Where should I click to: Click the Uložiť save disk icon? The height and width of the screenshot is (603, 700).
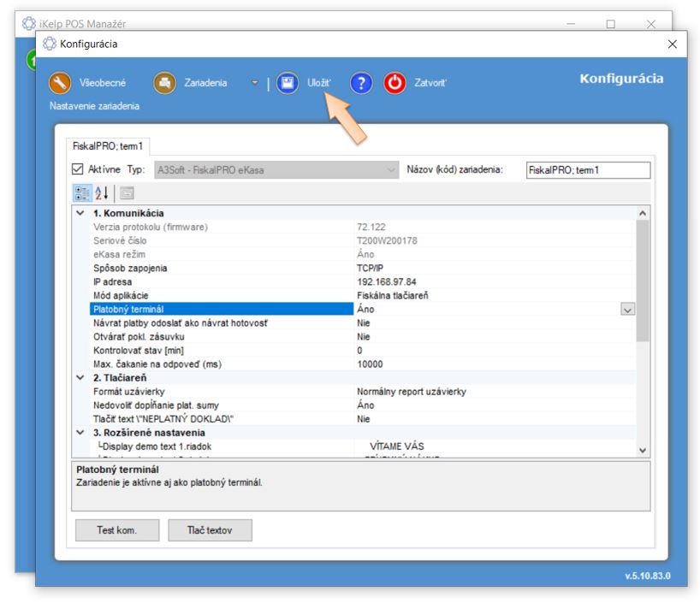point(288,83)
